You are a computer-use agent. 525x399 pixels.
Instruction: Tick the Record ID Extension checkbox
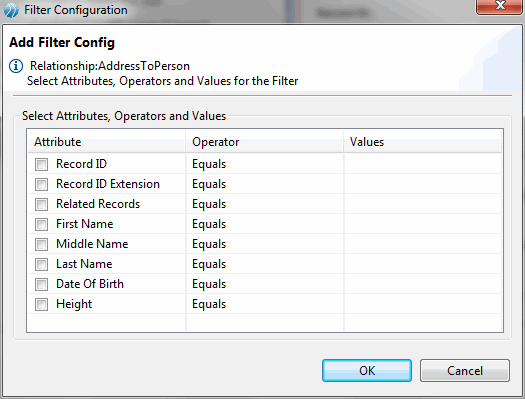pos(42,184)
